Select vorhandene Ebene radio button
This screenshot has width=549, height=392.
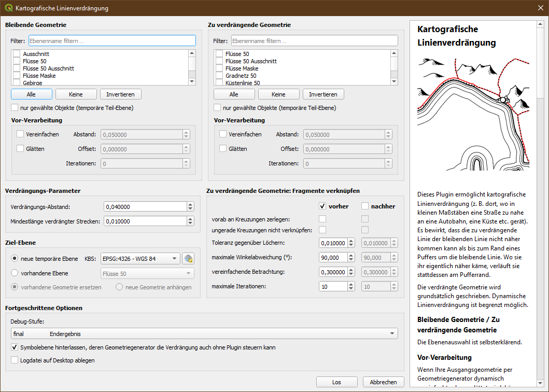(x=15, y=273)
